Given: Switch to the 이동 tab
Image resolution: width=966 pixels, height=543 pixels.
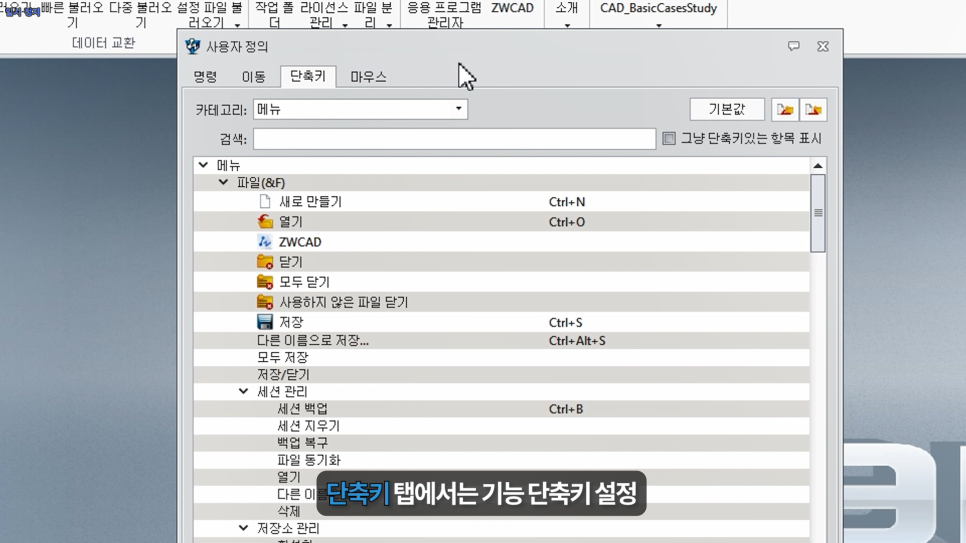Looking at the screenshot, I should [x=253, y=76].
